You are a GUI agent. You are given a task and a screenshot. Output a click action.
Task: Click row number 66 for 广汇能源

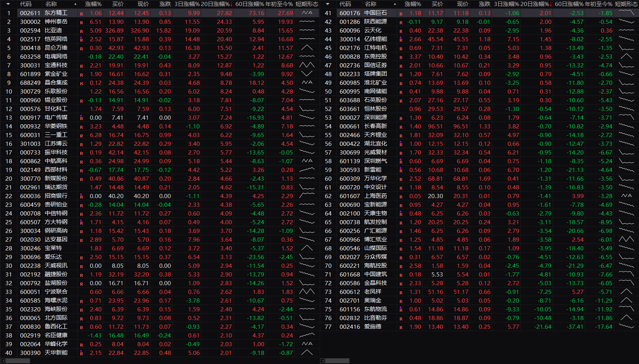(328, 231)
